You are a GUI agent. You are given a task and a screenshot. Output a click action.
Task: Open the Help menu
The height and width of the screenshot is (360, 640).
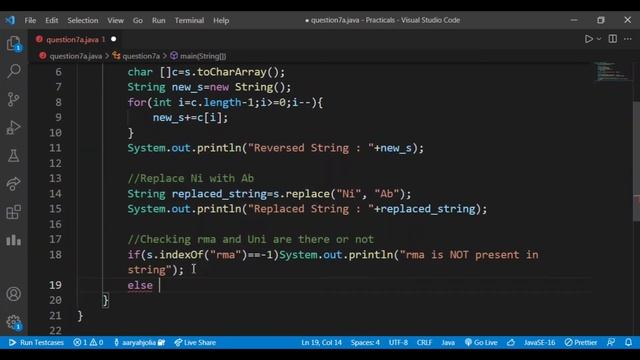click(x=221, y=20)
